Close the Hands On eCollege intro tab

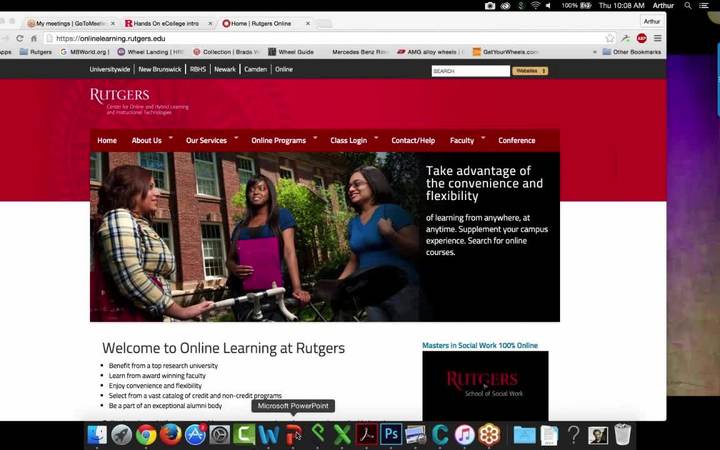click(x=210, y=23)
